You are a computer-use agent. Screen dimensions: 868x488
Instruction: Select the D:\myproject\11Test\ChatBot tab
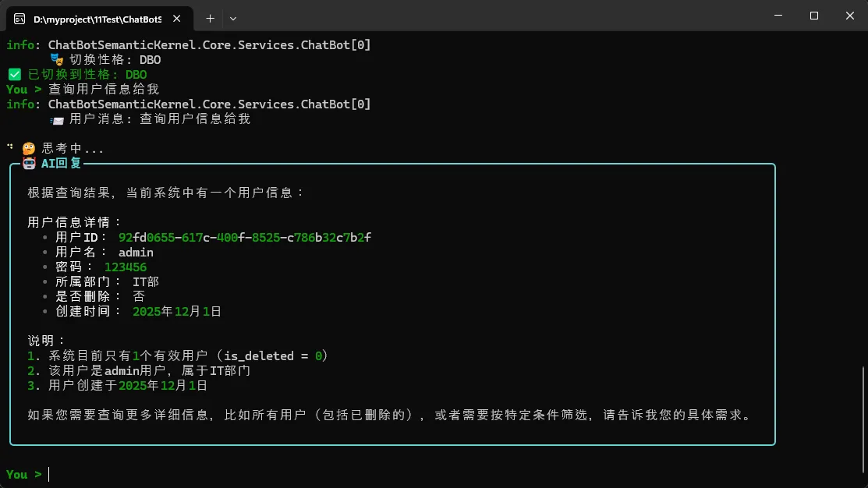point(92,18)
